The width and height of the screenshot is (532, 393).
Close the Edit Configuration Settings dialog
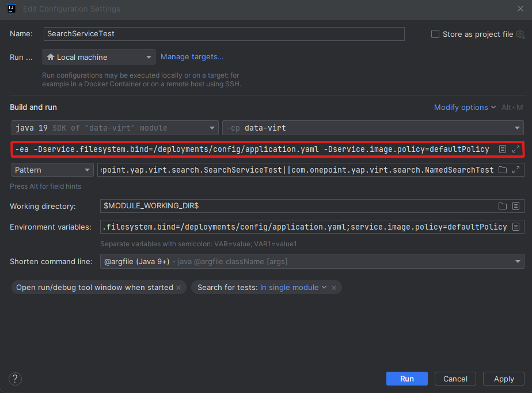(520, 9)
